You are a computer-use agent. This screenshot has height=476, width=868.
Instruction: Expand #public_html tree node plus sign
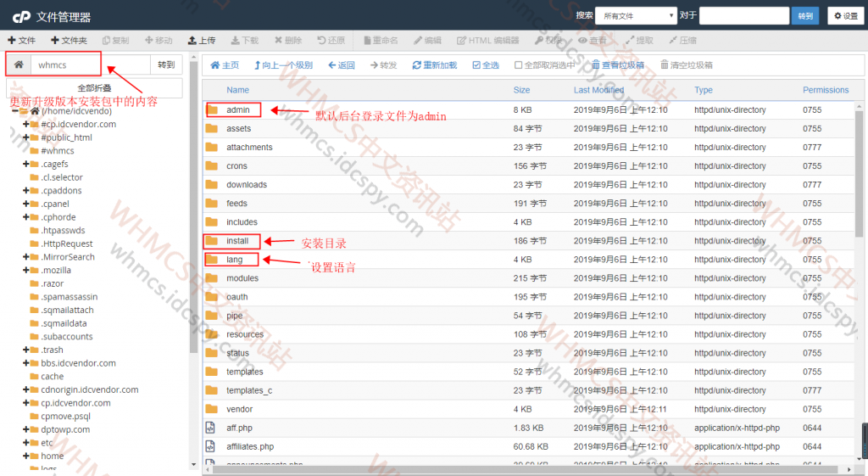click(25, 137)
